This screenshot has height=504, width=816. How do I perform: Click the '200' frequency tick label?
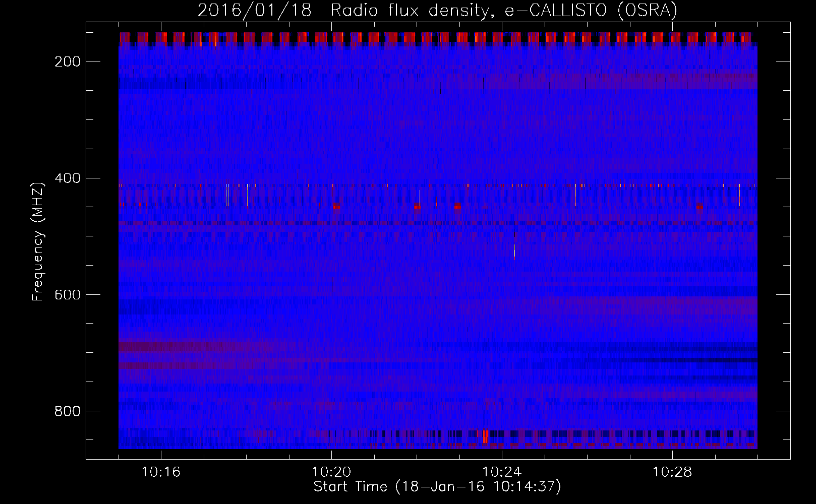coord(67,61)
